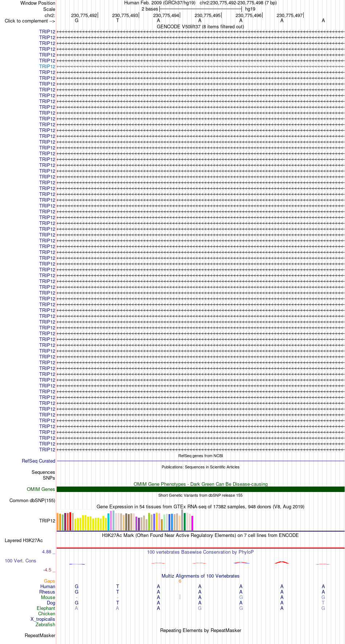Select the Layered H3K27Ac track label

(x=24, y=540)
